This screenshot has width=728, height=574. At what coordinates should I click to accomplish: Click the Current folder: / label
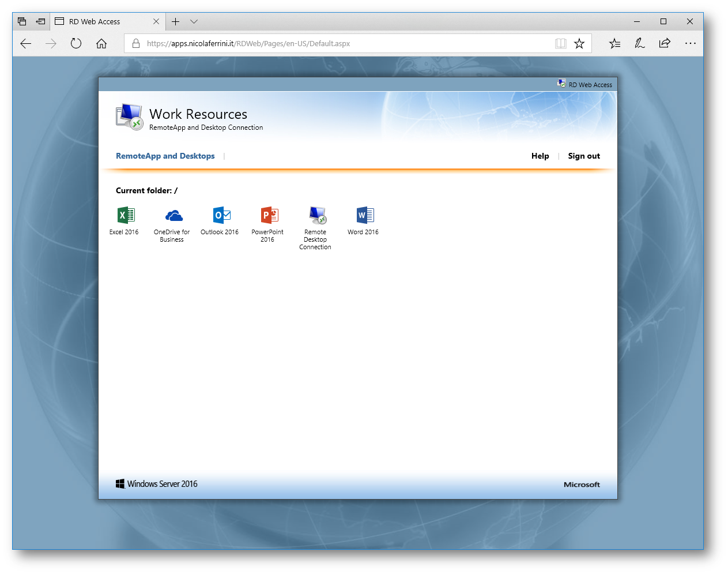click(147, 190)
